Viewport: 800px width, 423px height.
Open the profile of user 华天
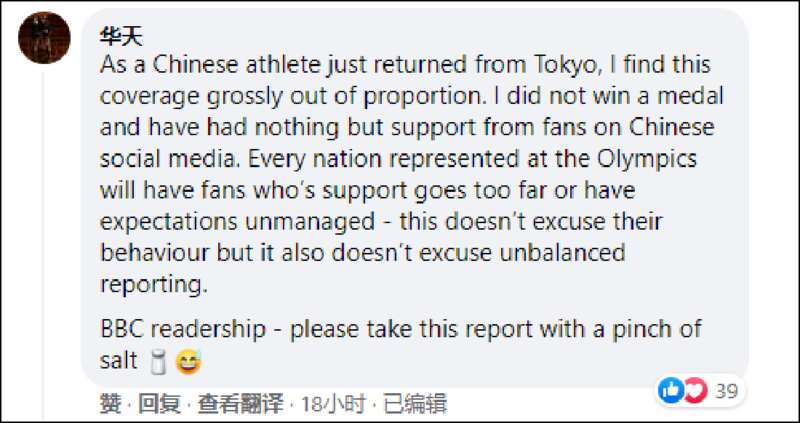121,36
